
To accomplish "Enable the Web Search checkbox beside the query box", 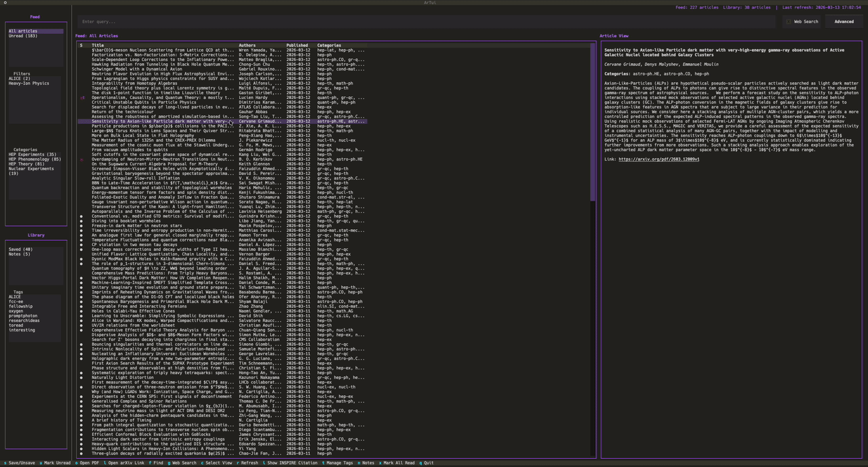I will click(x=789, y=22).
